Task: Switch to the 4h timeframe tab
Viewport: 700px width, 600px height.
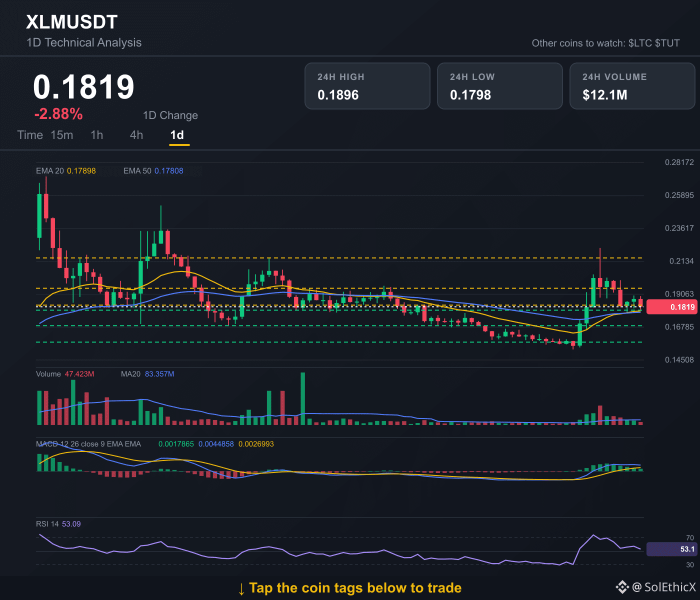Action: tap(136, 135)
